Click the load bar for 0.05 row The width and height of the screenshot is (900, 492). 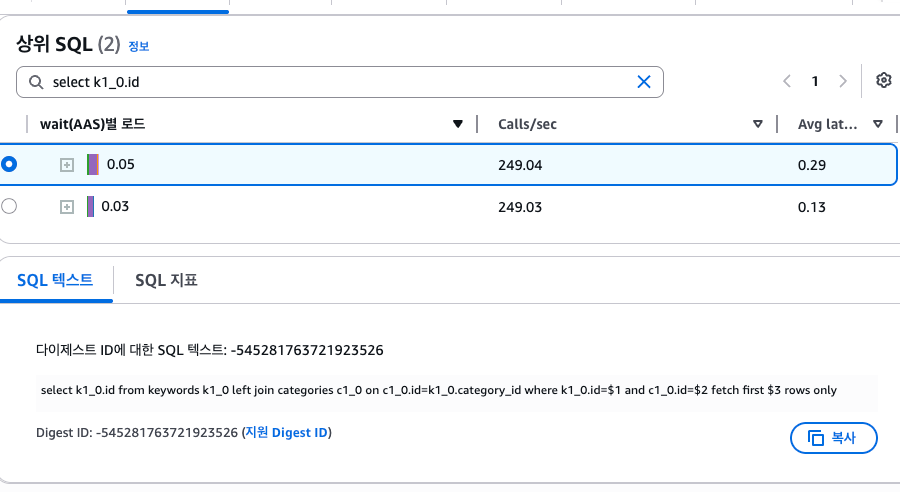click(x=92, y=165)
